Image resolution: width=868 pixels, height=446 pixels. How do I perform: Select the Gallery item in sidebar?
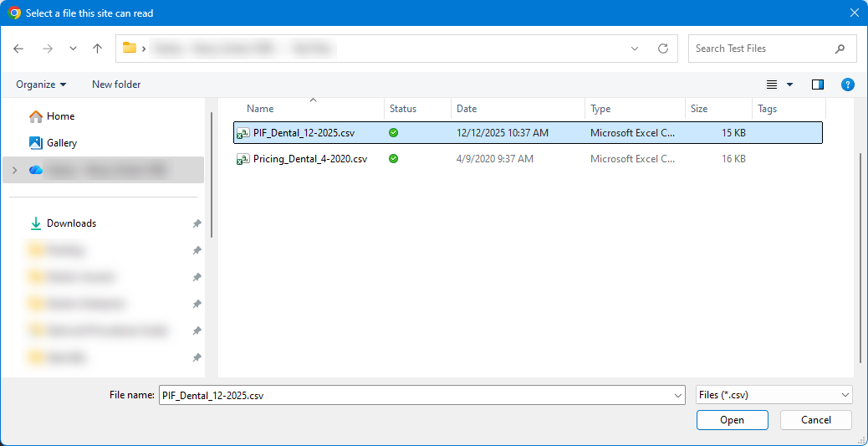tap(61, 143)
